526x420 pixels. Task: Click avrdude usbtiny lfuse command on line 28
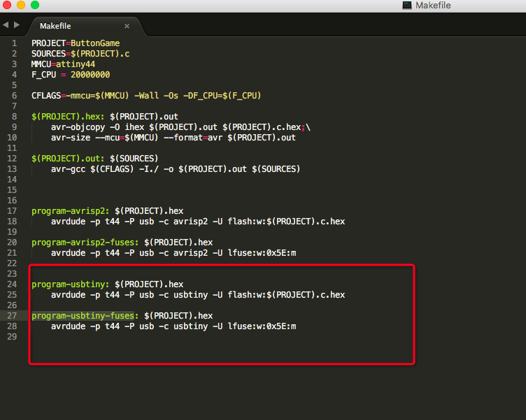[173, 326]
